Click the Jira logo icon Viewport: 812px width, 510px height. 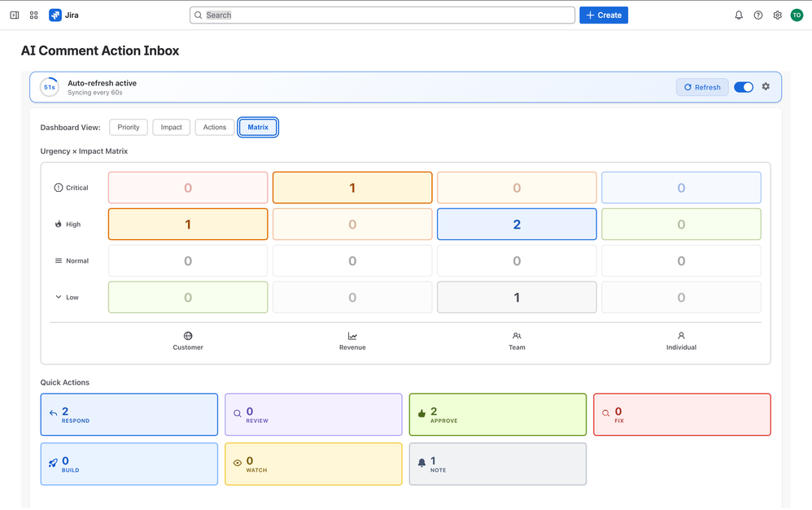55,15
